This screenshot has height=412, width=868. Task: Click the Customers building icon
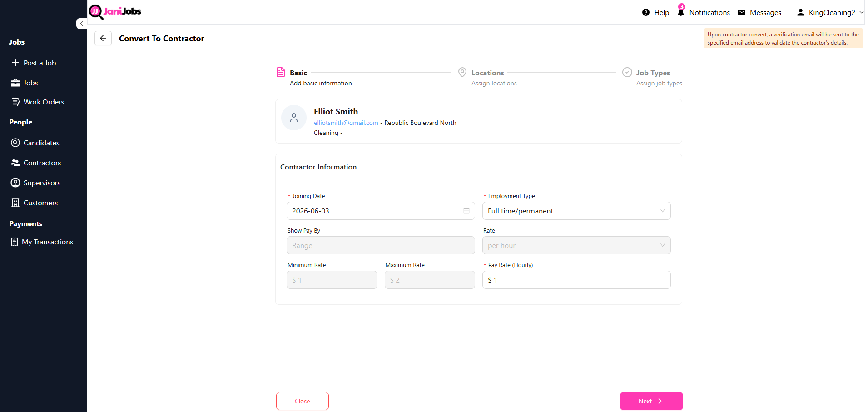(x=15, y=203)
